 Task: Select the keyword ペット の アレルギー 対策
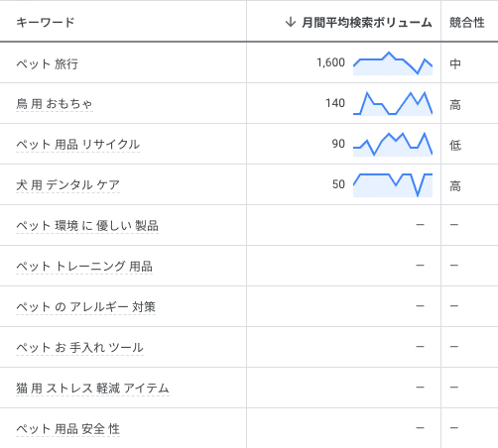(85, 307)
